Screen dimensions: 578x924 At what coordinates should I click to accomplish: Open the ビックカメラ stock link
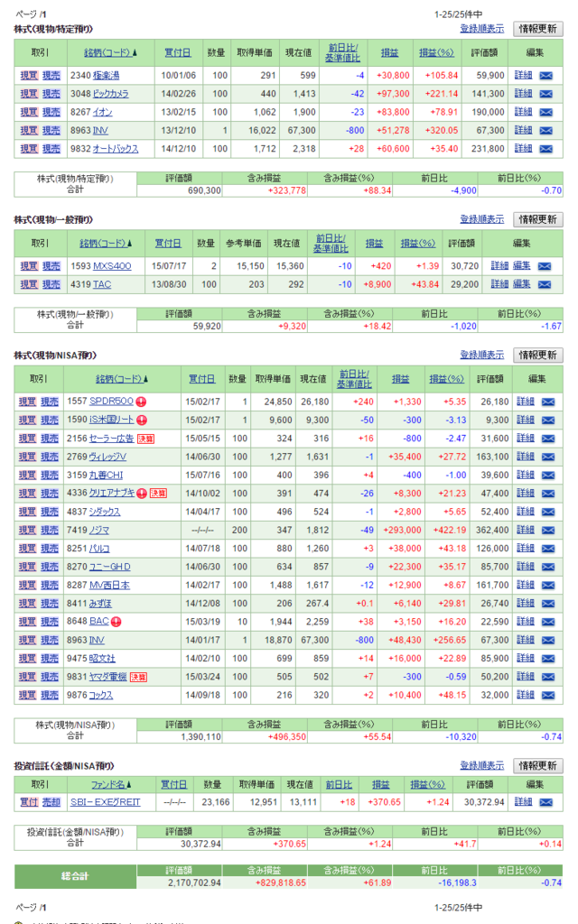(x=111, y=94)
